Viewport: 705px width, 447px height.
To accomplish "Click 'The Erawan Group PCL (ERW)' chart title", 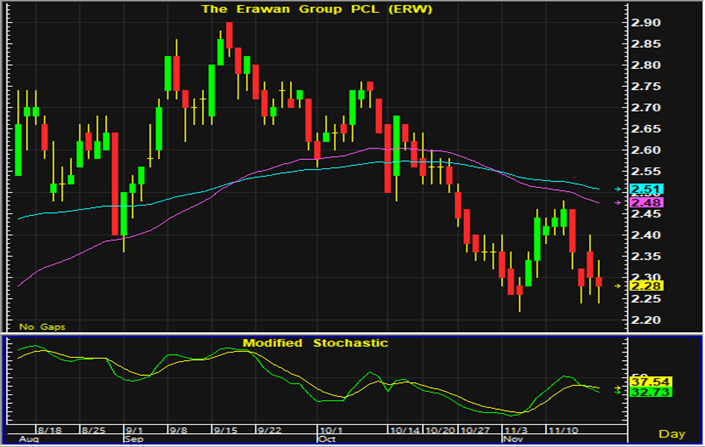I will coord(288,8).
